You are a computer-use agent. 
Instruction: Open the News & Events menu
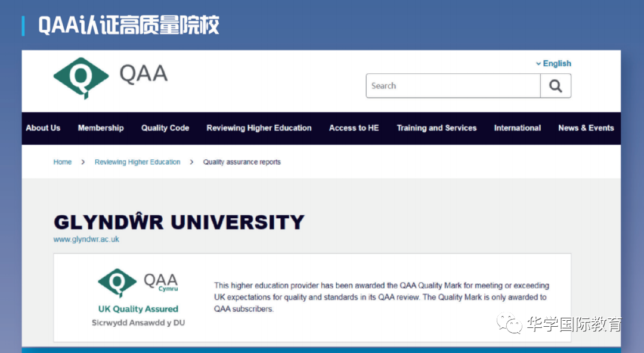coord(586,128)
